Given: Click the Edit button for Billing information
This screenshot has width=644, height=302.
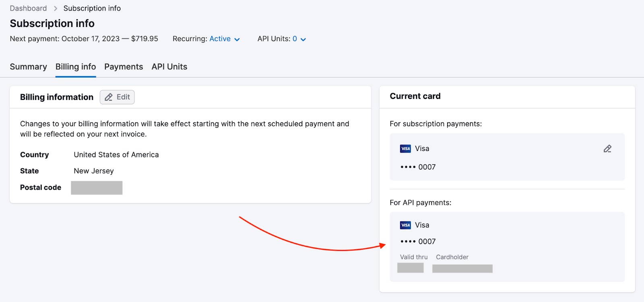Looking at the screenshot, I should 117,97.
